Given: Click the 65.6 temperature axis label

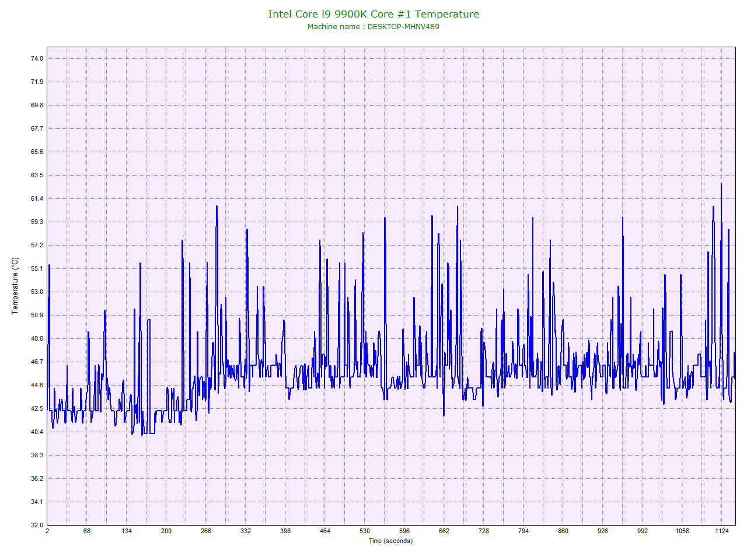Looking at the screenshot, I should (37, 152).
